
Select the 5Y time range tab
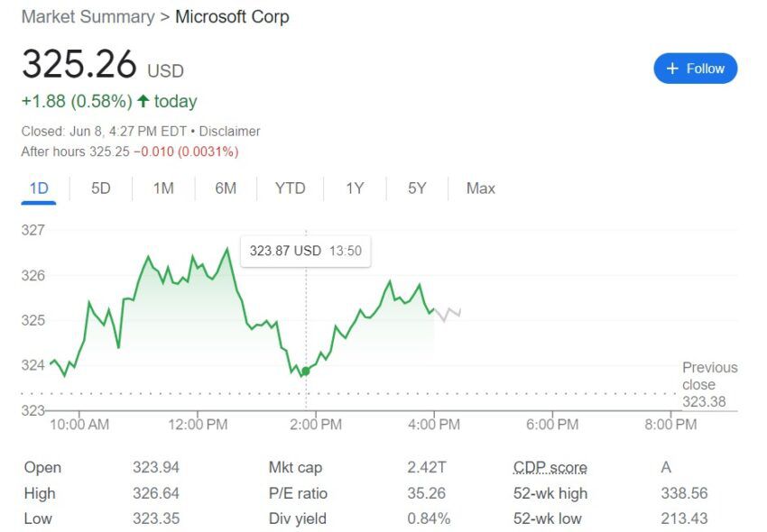click(x=417, y=188)
